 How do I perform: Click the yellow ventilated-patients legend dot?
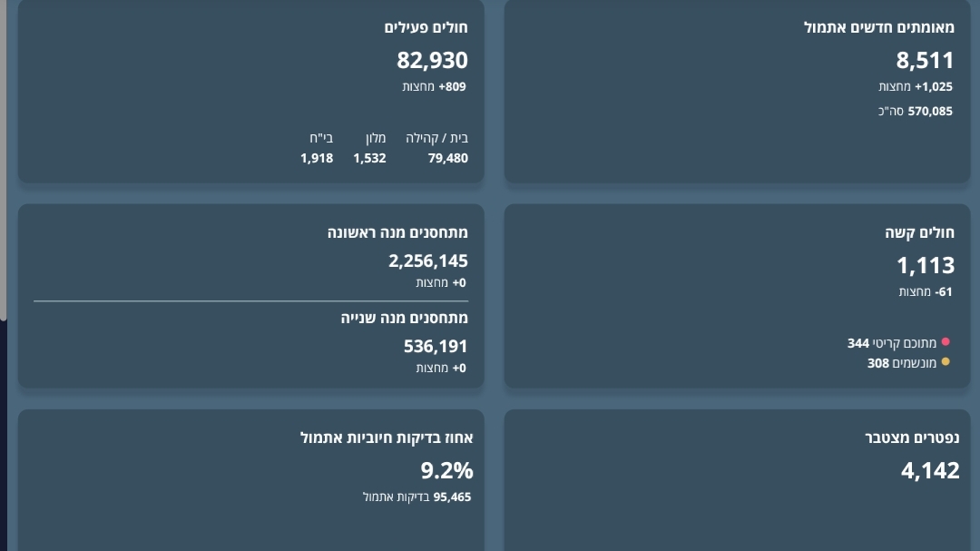tap(946, 362)
